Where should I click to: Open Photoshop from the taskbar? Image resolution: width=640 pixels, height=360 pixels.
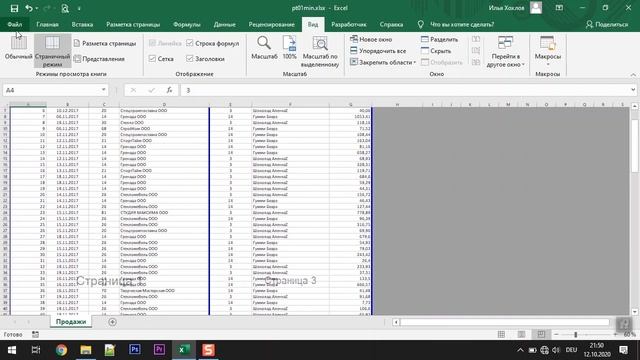tap(135, 350)
